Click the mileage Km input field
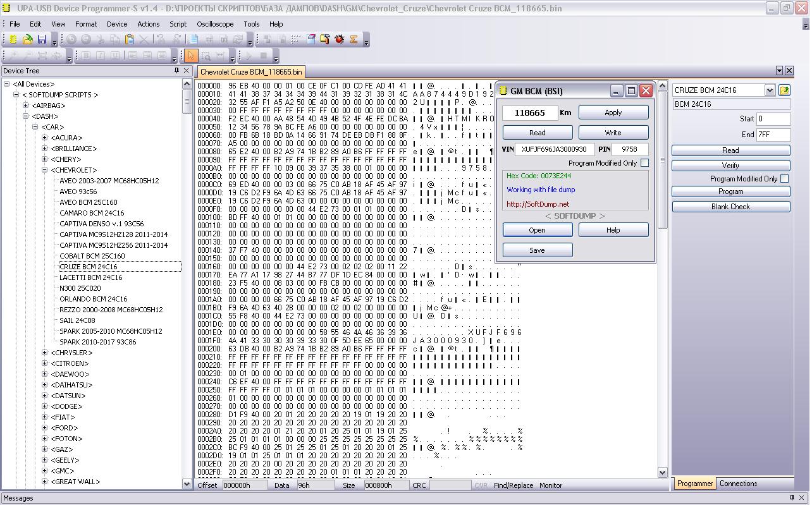This screenshot has height=505, width=812. click(530, 113)
